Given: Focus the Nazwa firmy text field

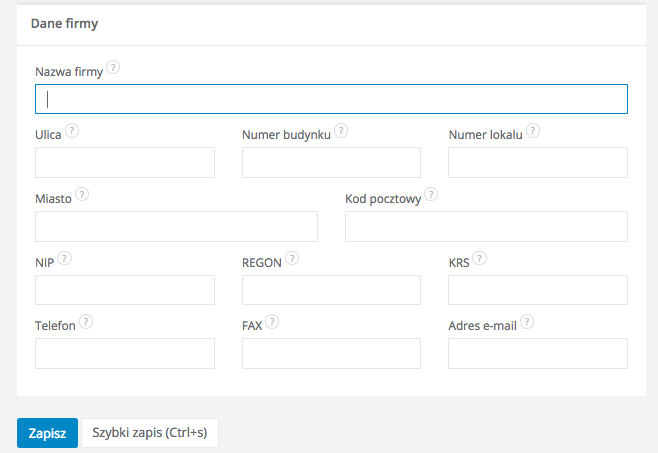Looking at the screenshot, I should point(331,99).
